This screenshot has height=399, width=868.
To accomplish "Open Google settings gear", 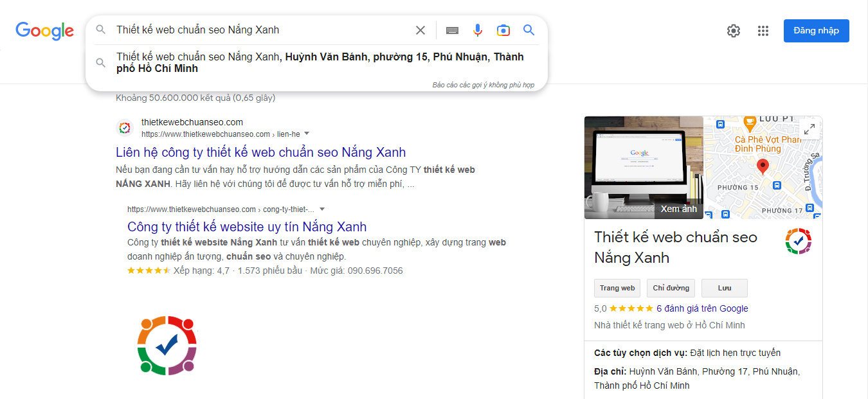I will click(734, 31).
